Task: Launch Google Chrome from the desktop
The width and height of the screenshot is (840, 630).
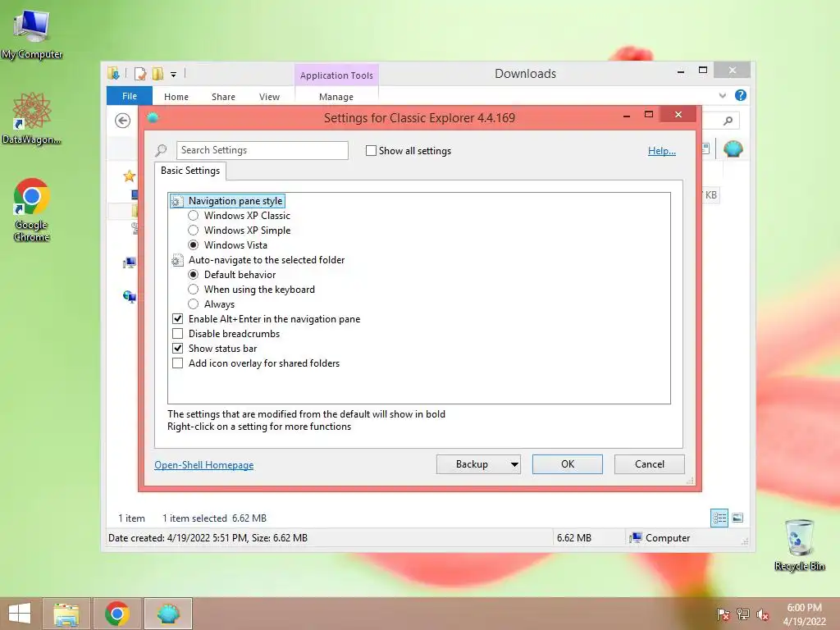Action: (32, 209)
